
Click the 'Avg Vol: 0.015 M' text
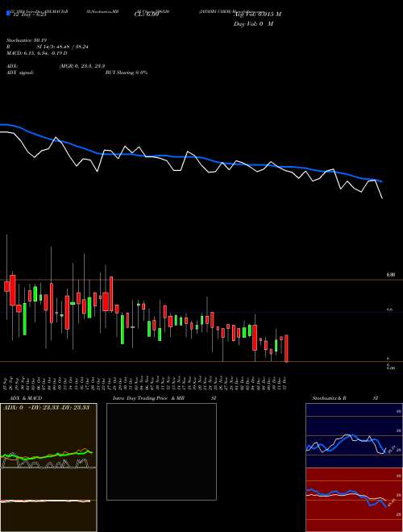click(257, 15)
